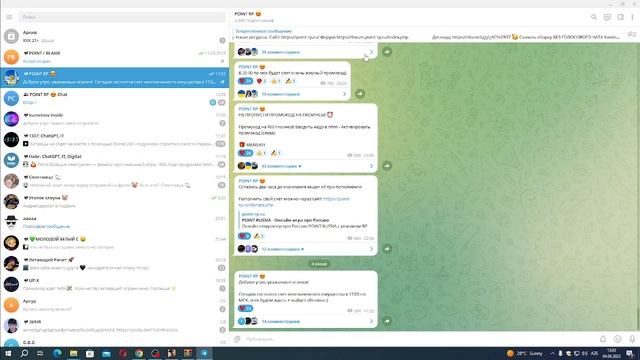Image resolution: width=640 pixels, height=360 pixels.
Task: Forward the topmost partially visible message
Action: (387, 52)
